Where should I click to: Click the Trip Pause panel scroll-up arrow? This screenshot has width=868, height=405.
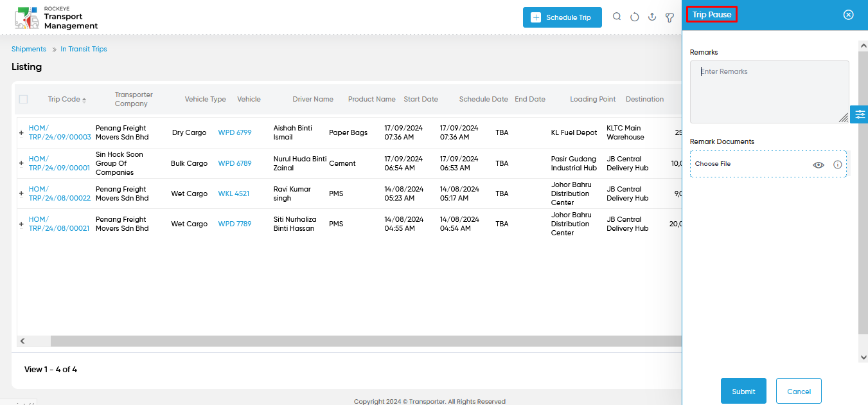[863, 46]
